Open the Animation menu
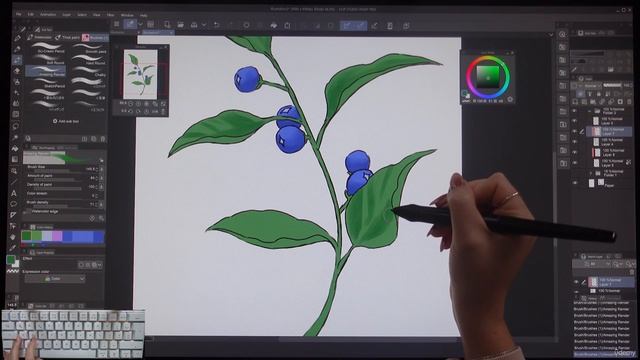The width and height of the screenshot is (640, 360). tap(48, 15)
